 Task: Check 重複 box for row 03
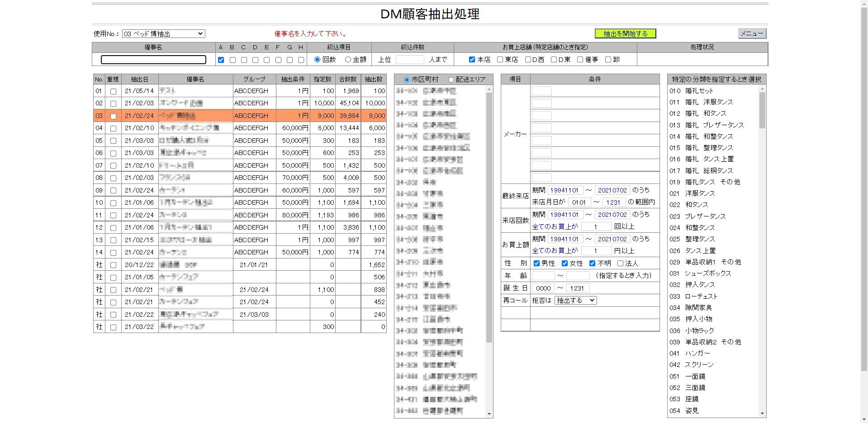113,116
